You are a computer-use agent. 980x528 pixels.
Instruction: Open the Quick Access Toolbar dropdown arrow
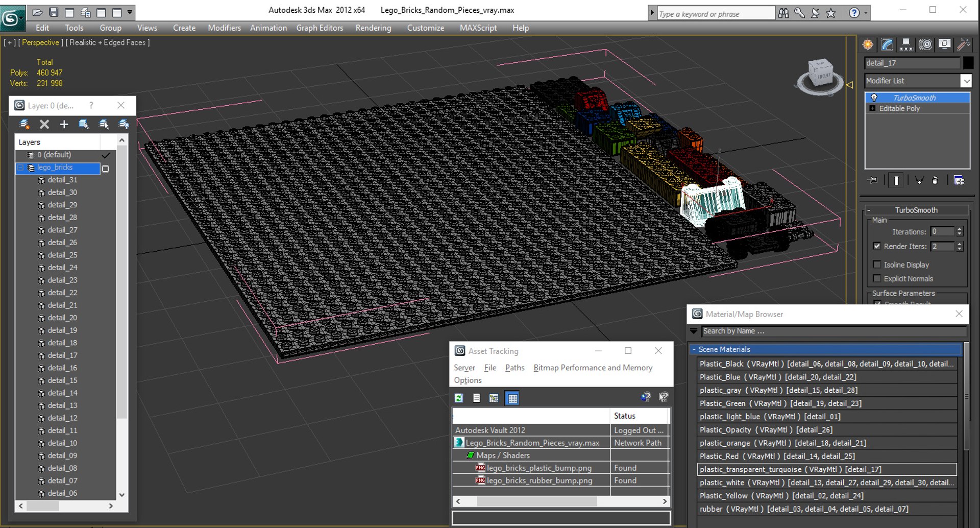(x=130, y=12)
